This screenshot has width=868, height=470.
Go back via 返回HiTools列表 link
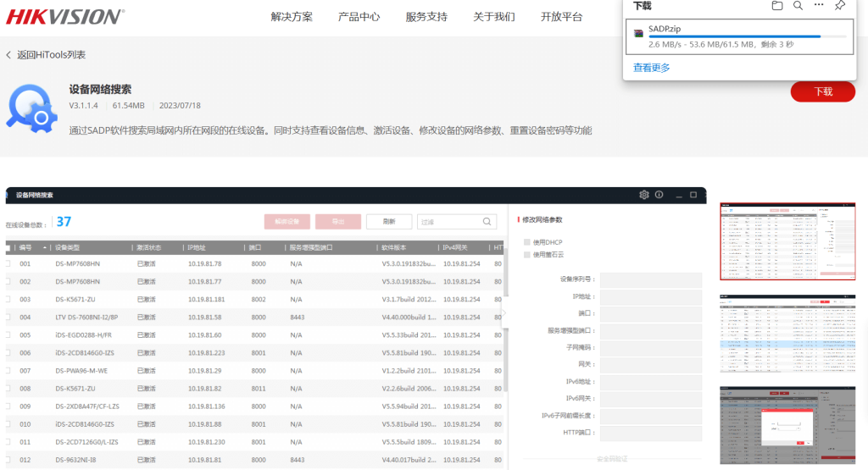click(51, 55)
